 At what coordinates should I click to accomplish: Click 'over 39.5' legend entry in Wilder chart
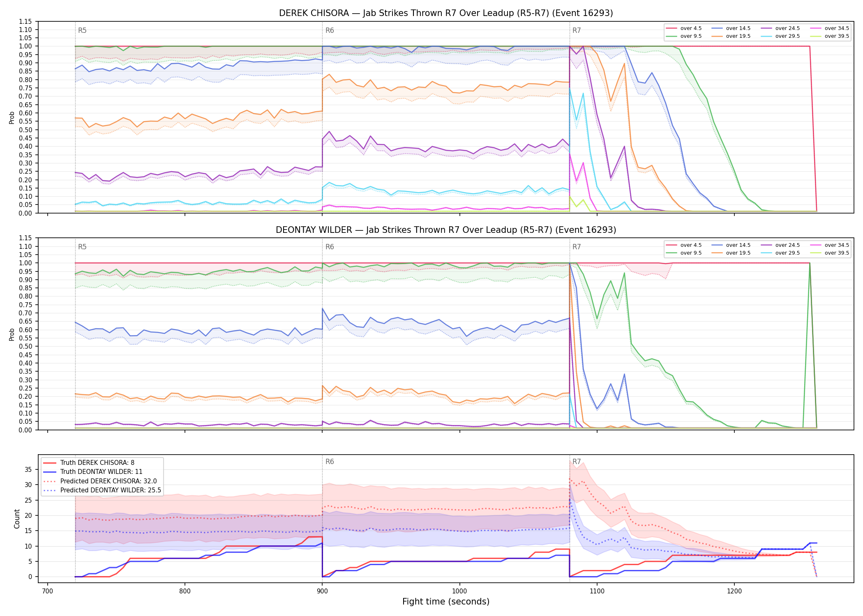tap(830, 253)
